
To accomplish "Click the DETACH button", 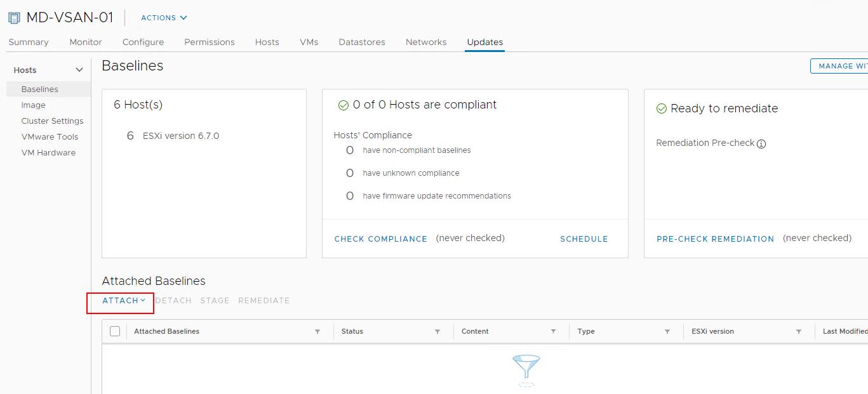I will pos(173,301).
